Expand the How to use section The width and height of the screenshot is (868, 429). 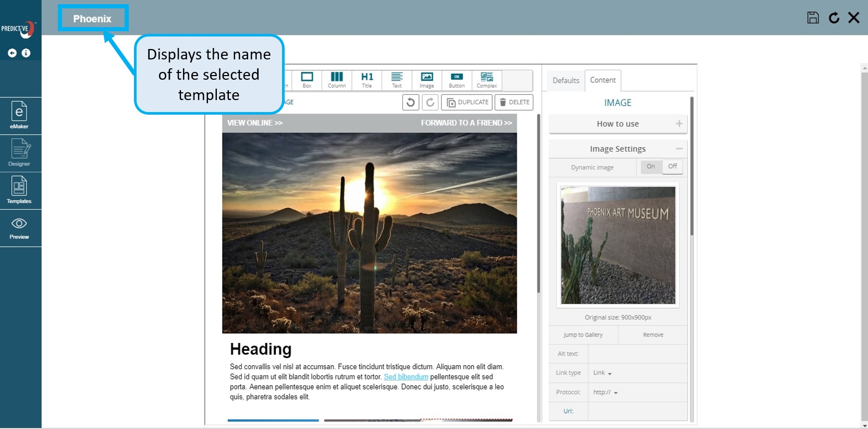point(618,124)
